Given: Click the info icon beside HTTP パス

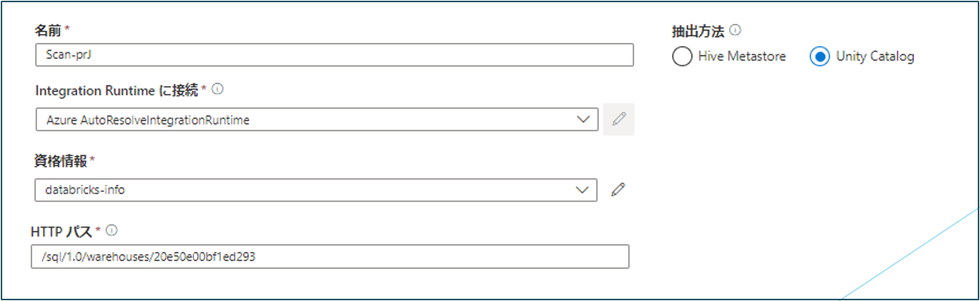Looking at the screenshot, I should [112, 230].
